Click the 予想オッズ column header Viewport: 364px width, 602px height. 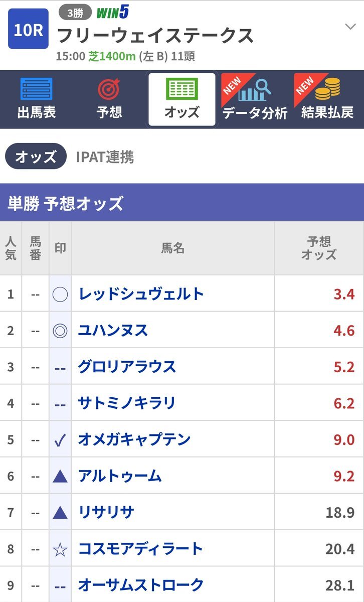coord(319,248)
